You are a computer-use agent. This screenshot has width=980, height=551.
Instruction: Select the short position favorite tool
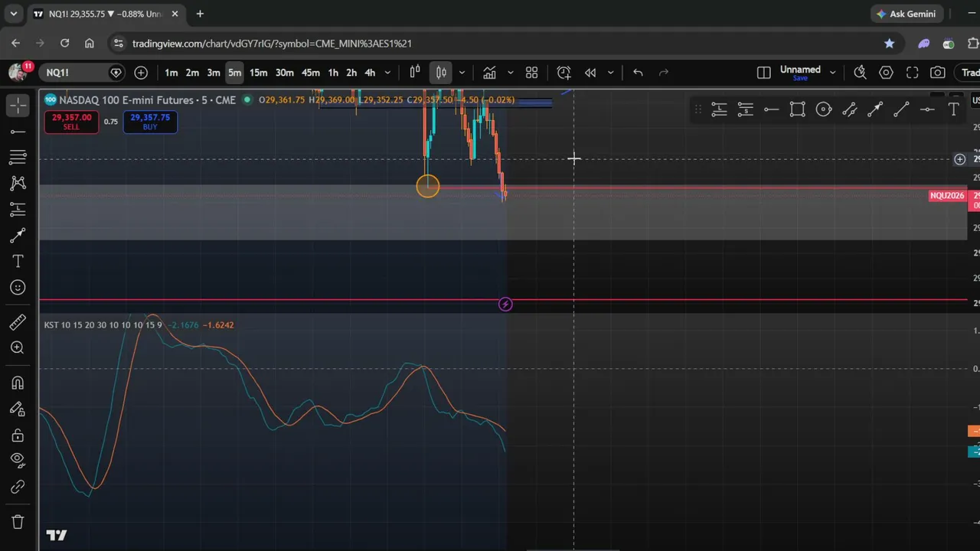coord(745,109)
